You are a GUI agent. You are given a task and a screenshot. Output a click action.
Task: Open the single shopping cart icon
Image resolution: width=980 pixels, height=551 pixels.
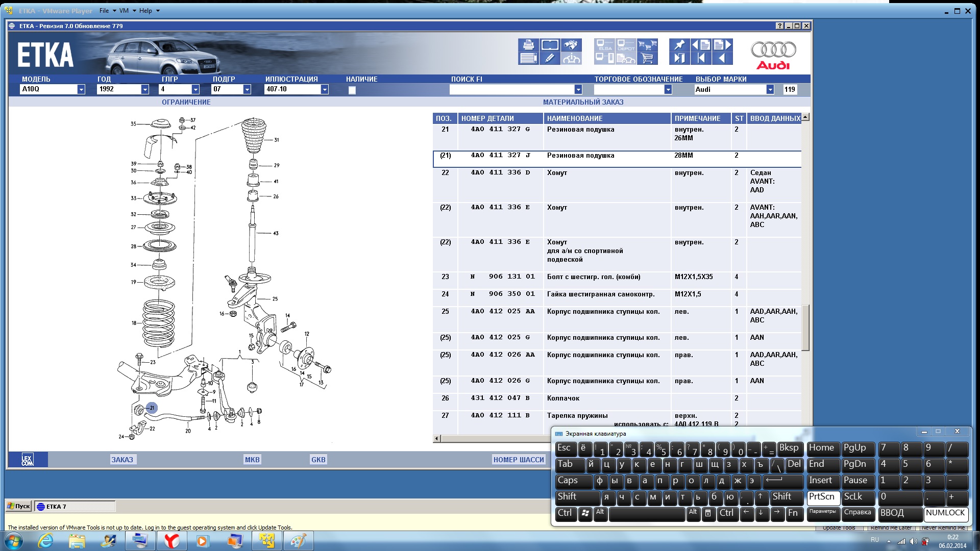[x=647, y=58]
